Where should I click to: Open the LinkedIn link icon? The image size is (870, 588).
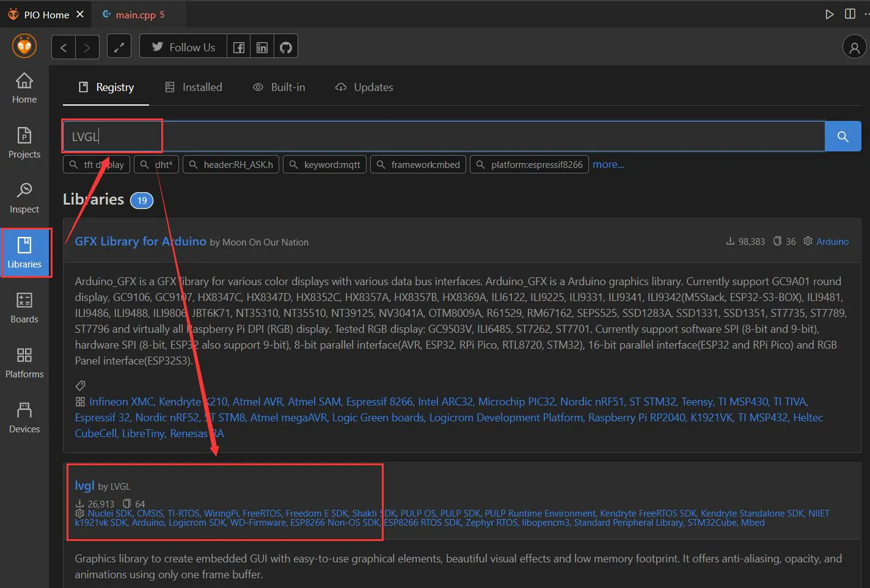pyautogui.click(x=262, y=47)
